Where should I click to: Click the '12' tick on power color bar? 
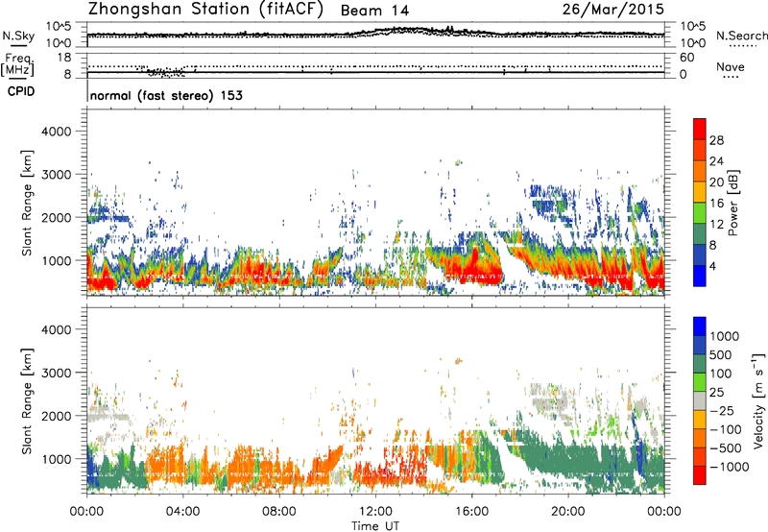[x=716, y=224]
